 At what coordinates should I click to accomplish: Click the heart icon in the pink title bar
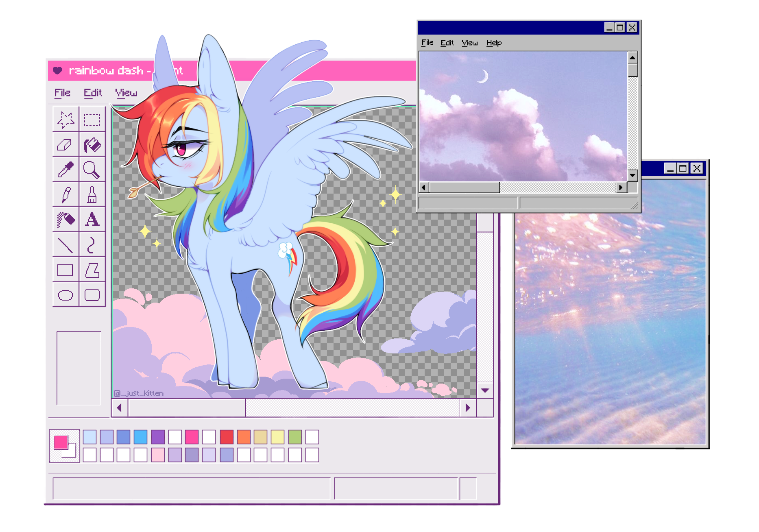click(x=57, y=70)
